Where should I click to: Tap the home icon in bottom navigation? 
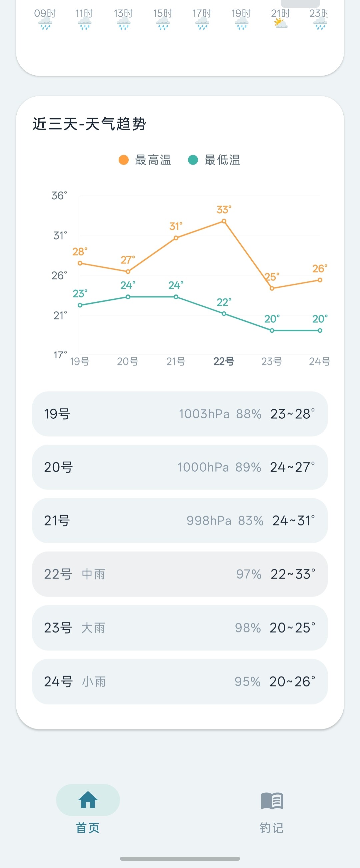[88, 800]
